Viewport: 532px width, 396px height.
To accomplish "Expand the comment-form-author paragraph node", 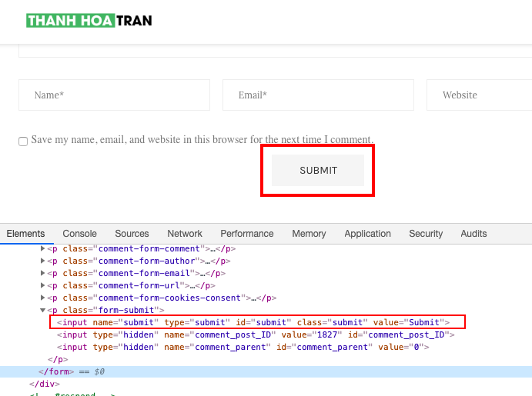I will pos(42,261).
